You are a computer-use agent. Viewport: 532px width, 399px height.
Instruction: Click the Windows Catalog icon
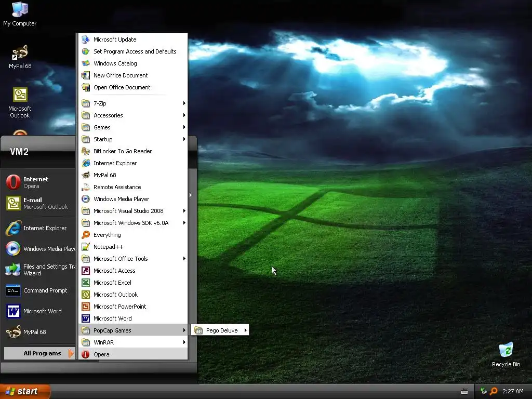pos(86,63)
